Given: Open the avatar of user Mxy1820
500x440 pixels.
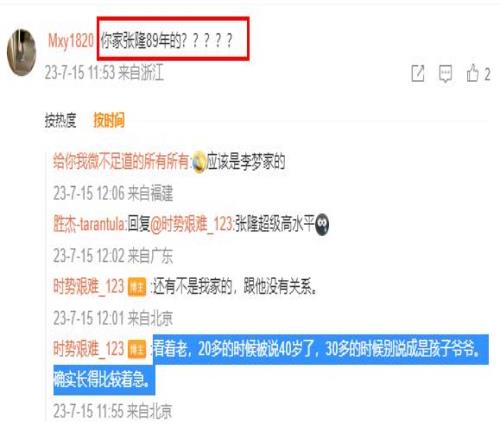Looking at the screenshot, I should [x=22, y=52].
